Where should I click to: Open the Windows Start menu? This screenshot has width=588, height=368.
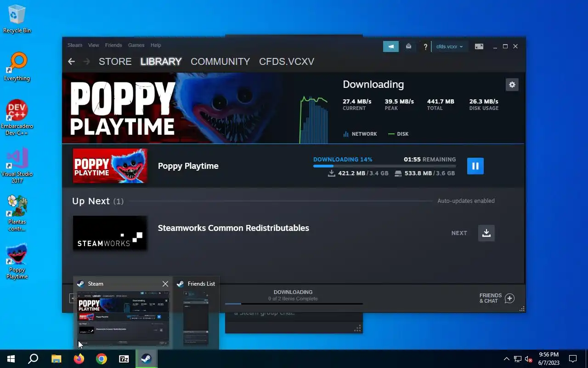[x=11, y=359]
